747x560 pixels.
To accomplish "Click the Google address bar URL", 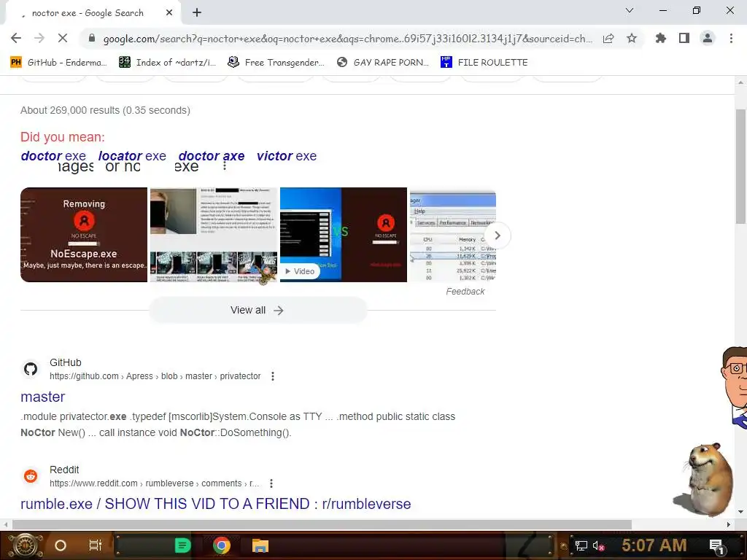I will pyautogui.click(x=348, y=39).
